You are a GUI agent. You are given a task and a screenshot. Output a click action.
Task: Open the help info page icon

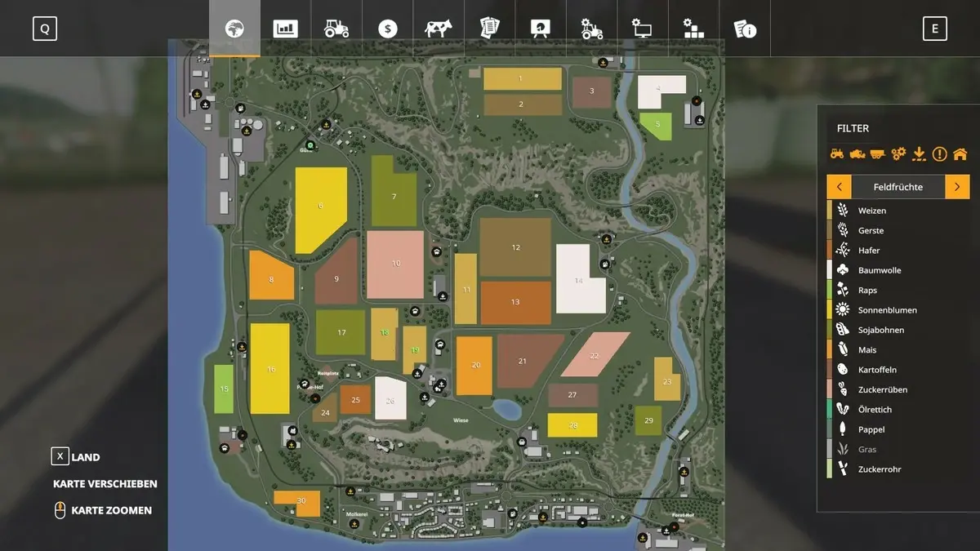745,29
